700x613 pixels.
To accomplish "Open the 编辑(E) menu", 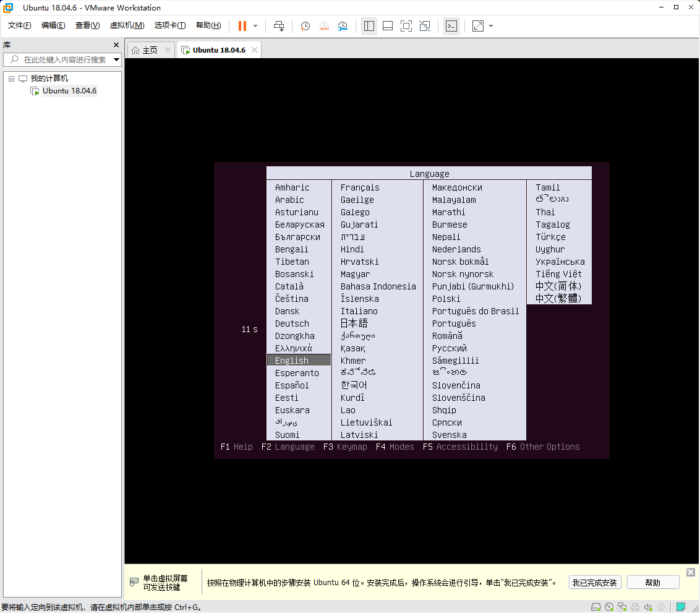I will pos(53,25).
